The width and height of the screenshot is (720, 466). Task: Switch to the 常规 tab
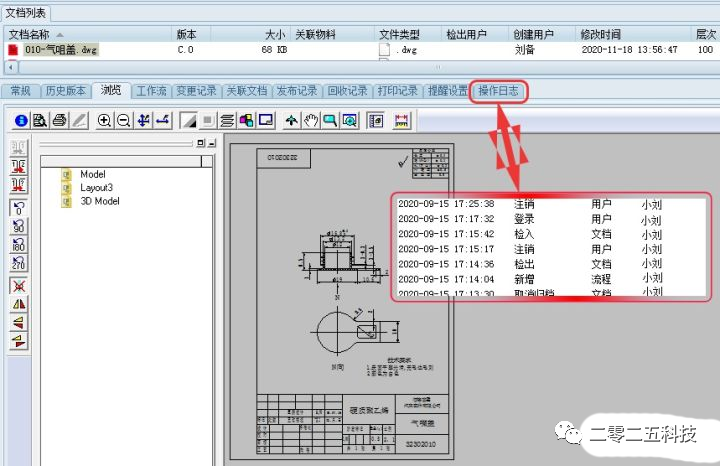coord(20,91)
